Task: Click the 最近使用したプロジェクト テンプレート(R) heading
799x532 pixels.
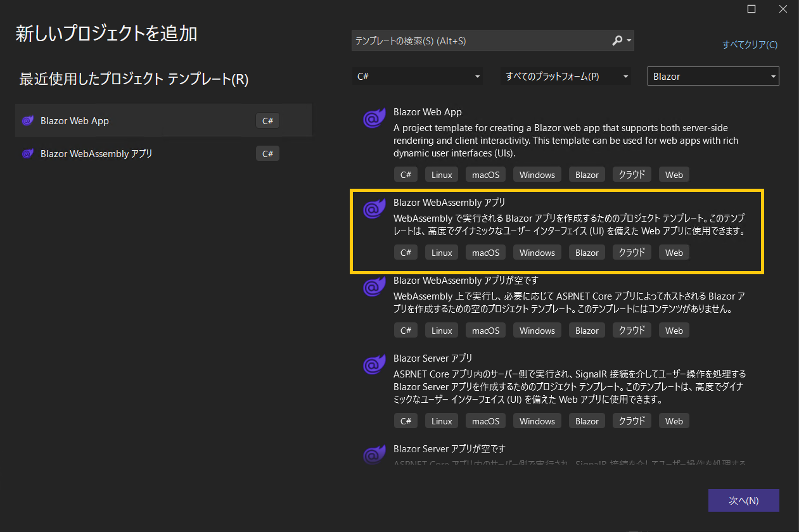Action: (134, 79)
